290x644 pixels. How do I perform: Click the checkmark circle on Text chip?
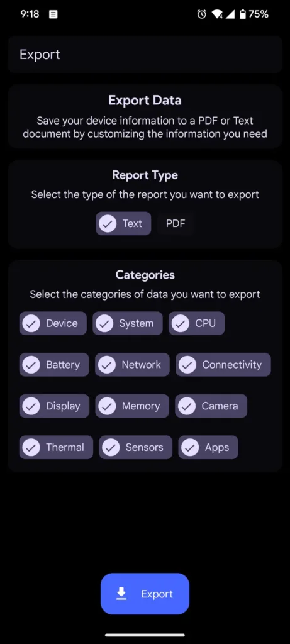click(x=108, y=223)
